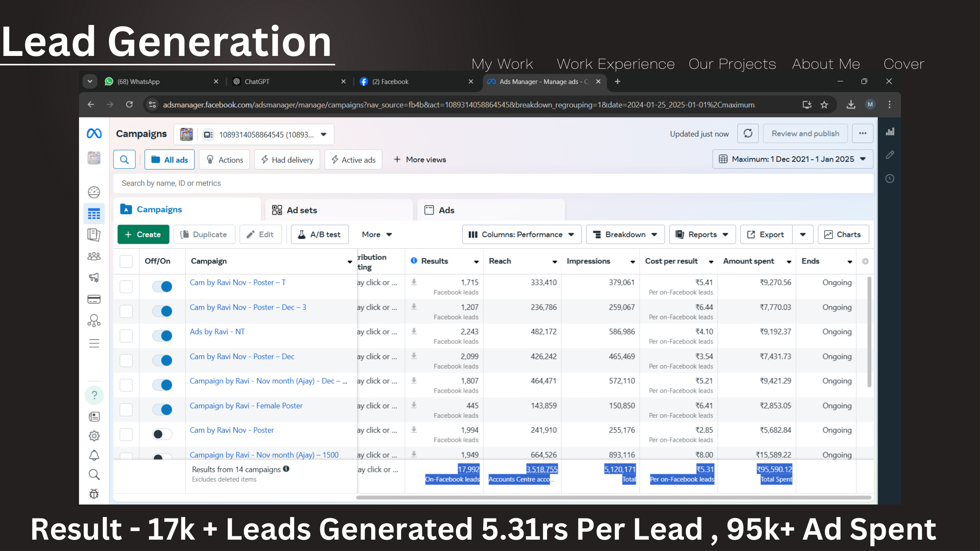Screen dimensions: 980x551
Task: Click the A/B test button
Action: [319, 235]
